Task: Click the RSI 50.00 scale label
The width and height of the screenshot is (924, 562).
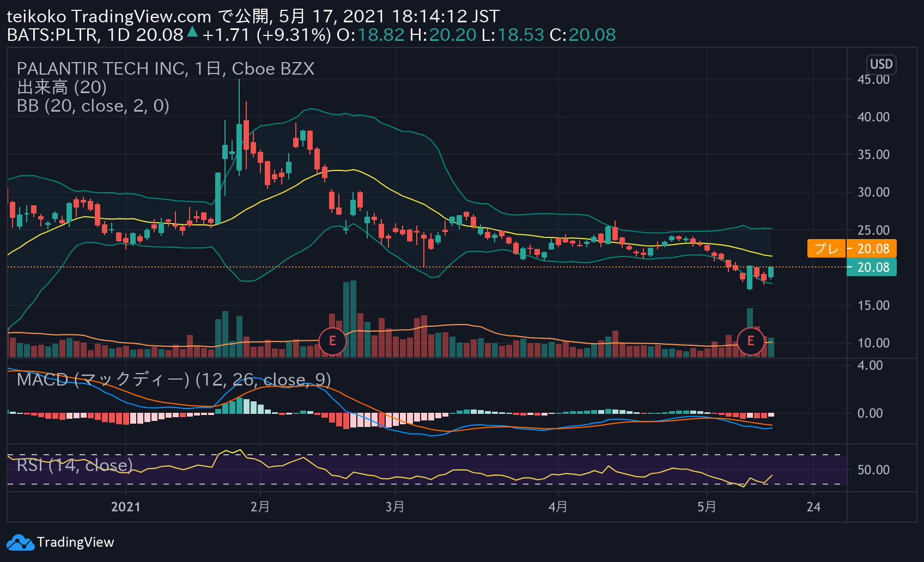Action: tap(873, 470)
